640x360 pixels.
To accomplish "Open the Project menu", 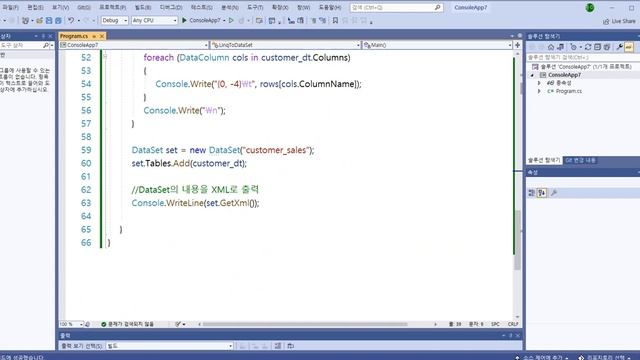I will [x=113, y=7].
